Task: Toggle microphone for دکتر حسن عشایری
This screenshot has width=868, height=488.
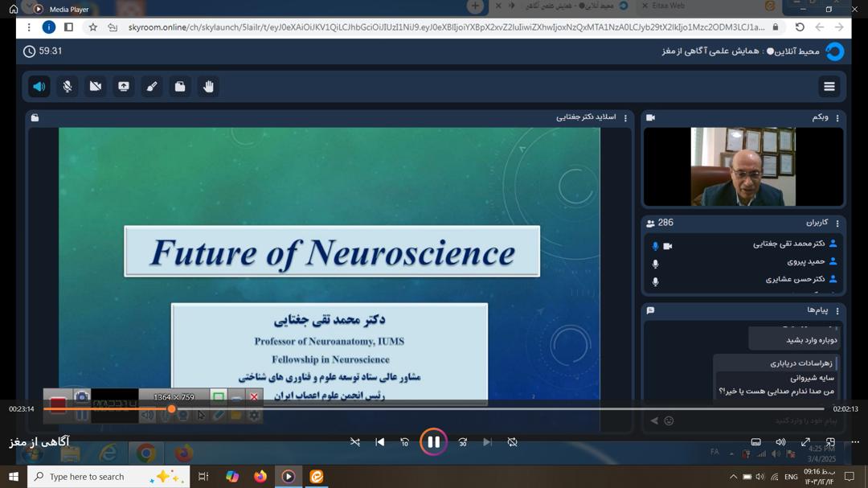Action: 656,281
